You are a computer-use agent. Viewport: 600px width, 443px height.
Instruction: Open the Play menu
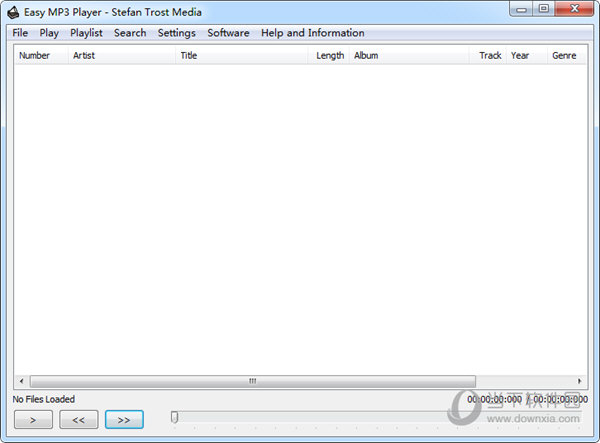pos(49,33)
